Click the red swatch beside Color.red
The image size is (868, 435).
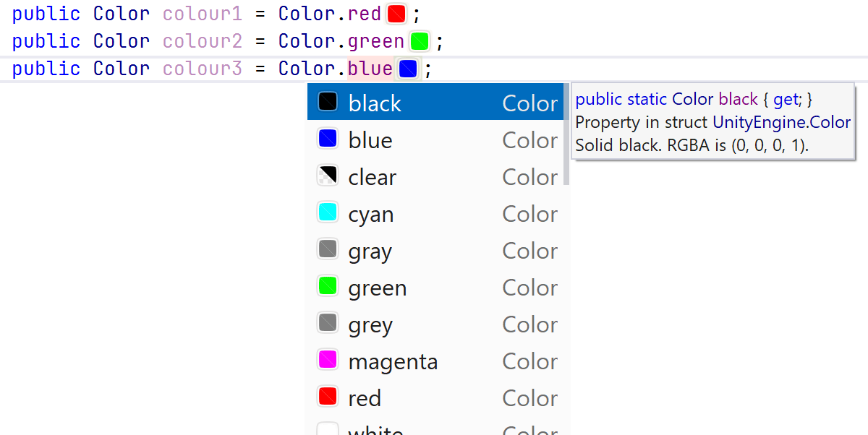(396, 14)
